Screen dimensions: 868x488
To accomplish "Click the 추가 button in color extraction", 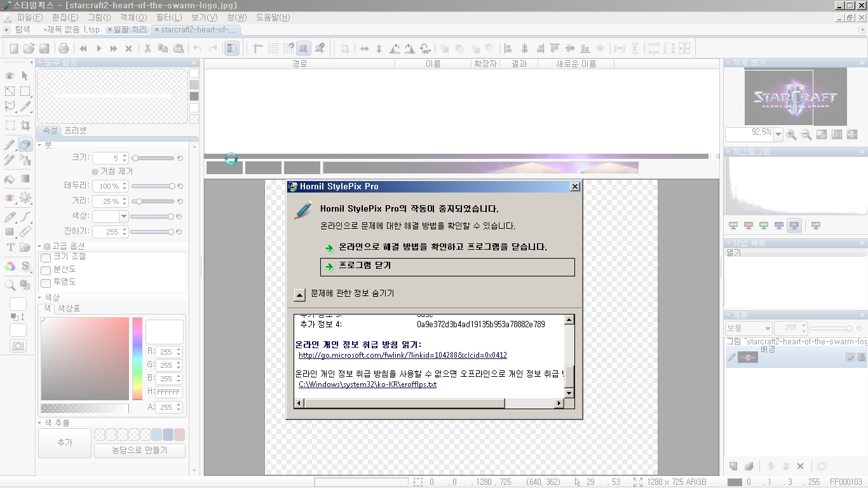I will coord(65,443).
